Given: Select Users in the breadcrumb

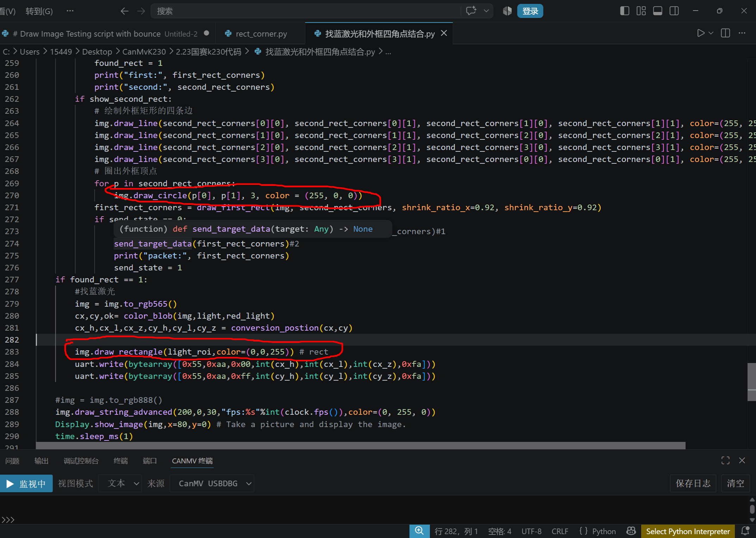Looking at the screenshot, I should click(30, 52).
